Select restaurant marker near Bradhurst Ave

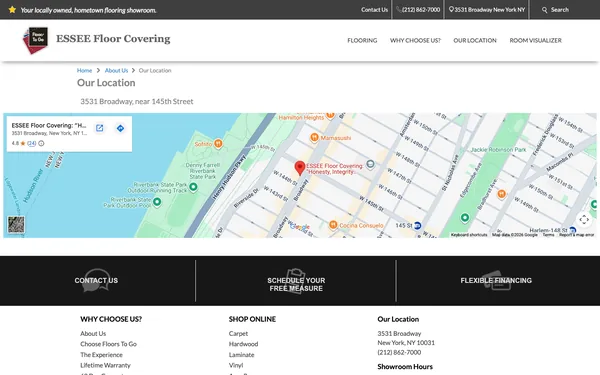501,194
